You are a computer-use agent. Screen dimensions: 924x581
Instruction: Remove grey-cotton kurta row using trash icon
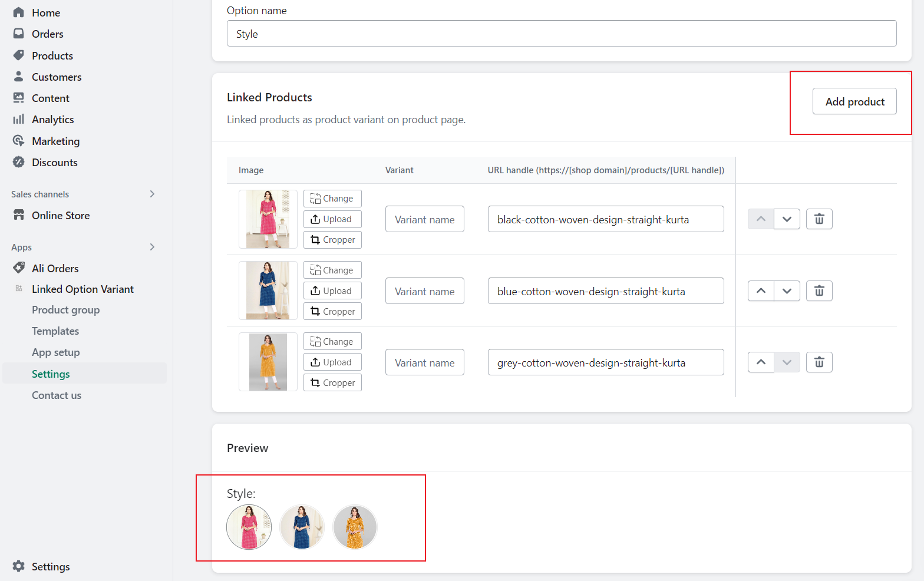[x=819, y=362]
